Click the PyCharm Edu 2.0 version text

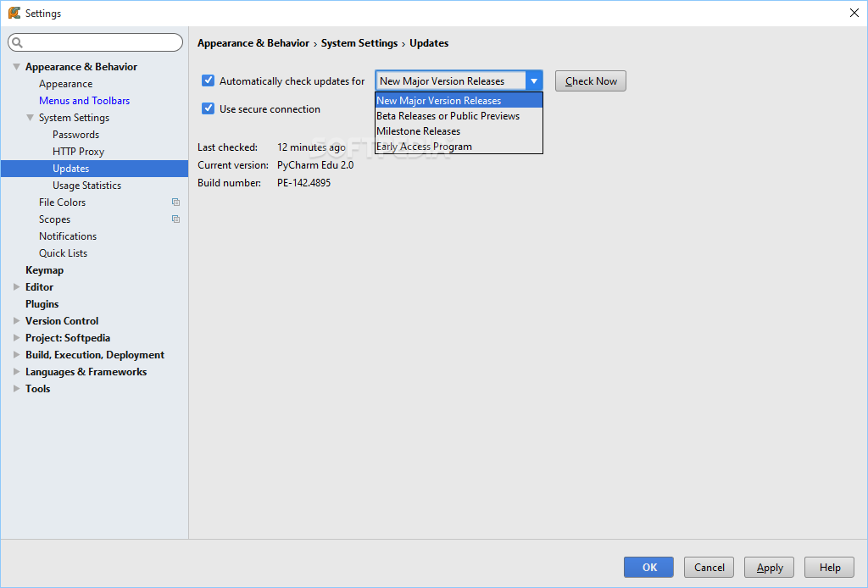pos(315,165)
